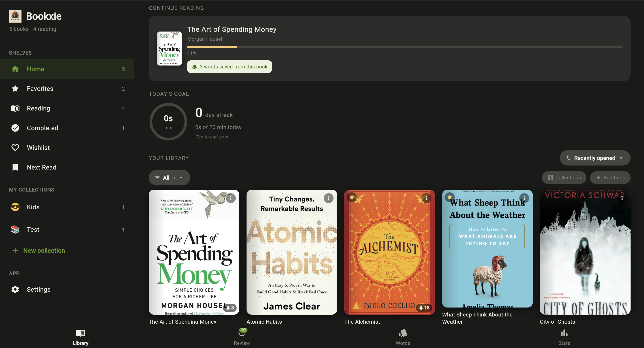The width and height of the screenshot is (644, 348).
Task: Click the 0s of 20 min today text
Action: pos(218,127)
